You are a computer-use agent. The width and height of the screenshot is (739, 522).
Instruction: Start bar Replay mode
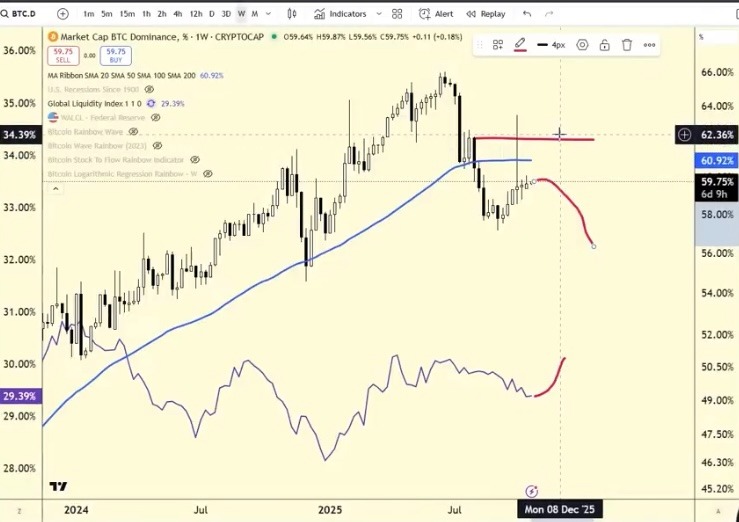tap(485, 14)
